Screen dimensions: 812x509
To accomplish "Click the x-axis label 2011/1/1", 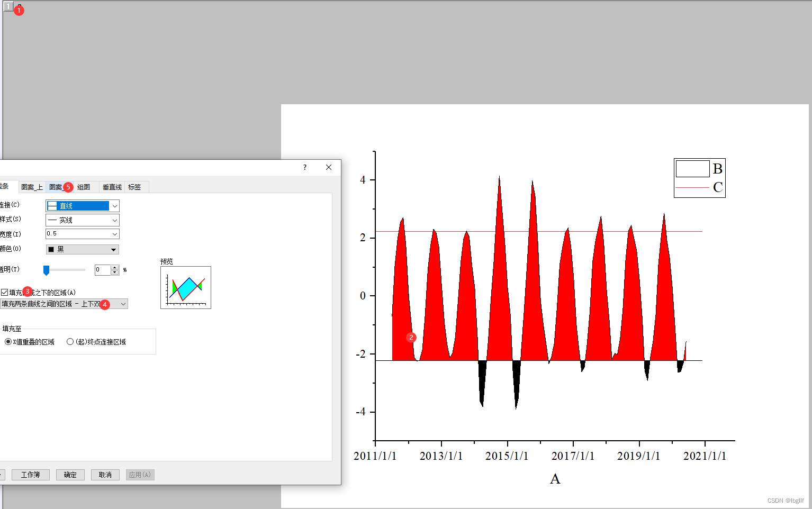I will pos(375,456).
